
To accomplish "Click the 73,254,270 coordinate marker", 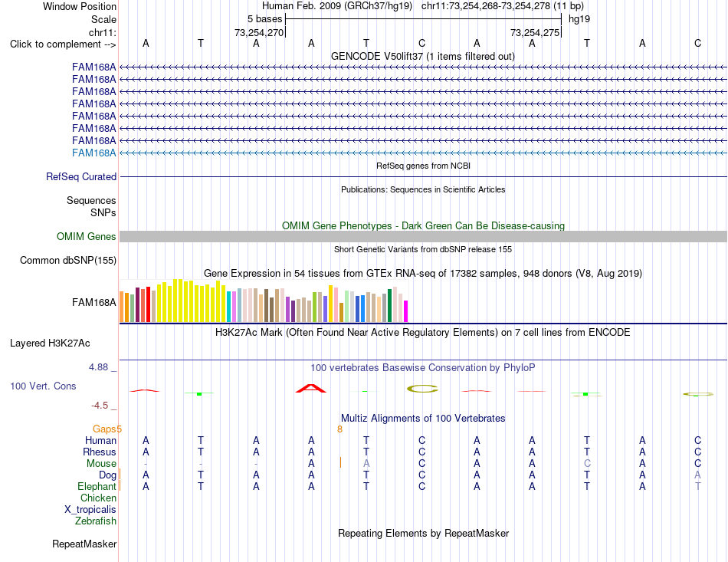I will coord(259,32).
